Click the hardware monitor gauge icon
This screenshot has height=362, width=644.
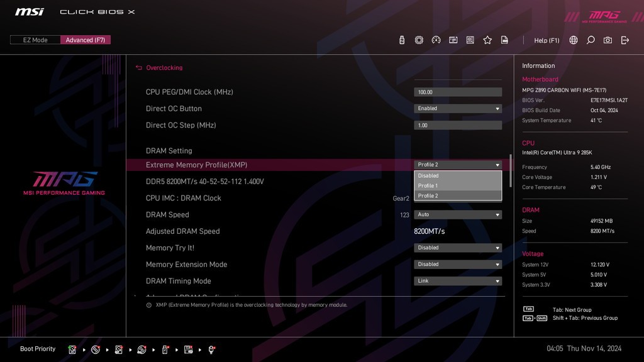436,40
